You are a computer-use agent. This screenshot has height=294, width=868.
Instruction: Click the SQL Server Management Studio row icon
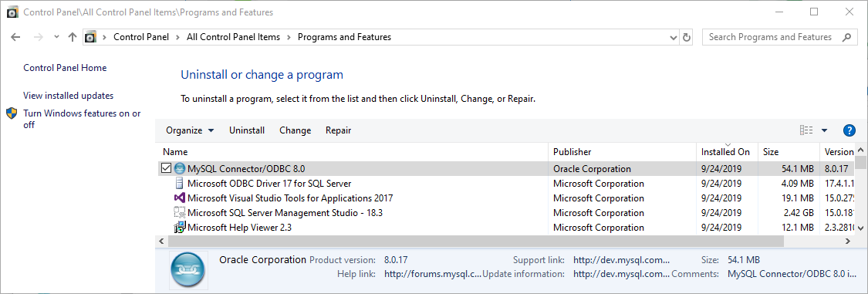coord(179,213)
